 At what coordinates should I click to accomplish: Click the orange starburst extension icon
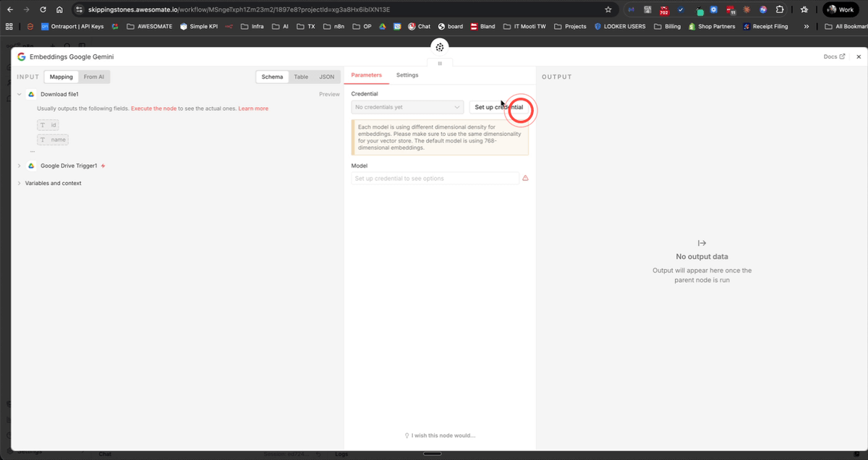746,10
